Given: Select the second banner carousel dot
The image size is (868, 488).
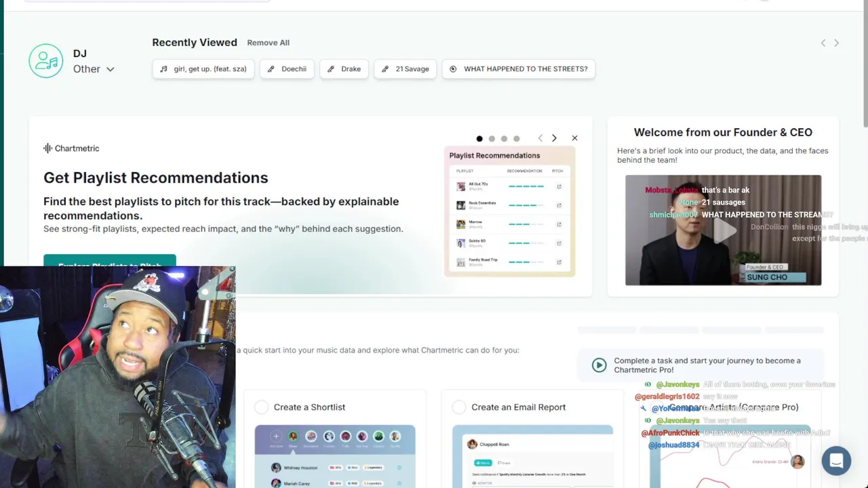Looking at the screenshot, I should 492,138.
